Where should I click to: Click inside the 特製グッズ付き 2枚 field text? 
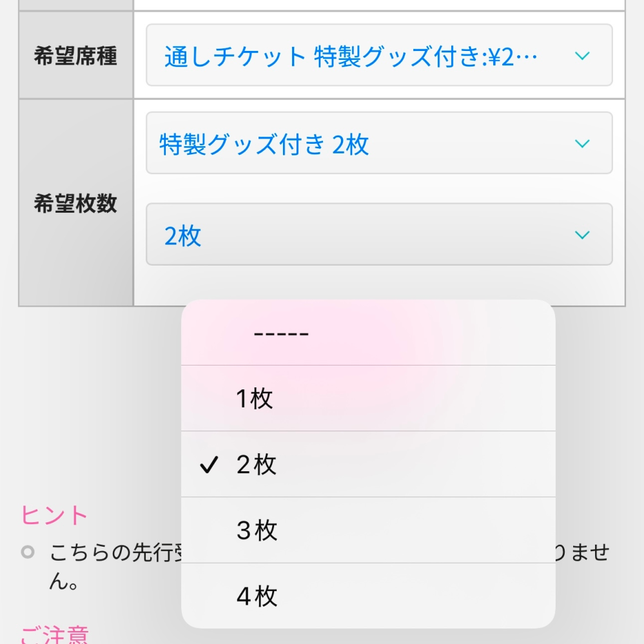point(264,142)
